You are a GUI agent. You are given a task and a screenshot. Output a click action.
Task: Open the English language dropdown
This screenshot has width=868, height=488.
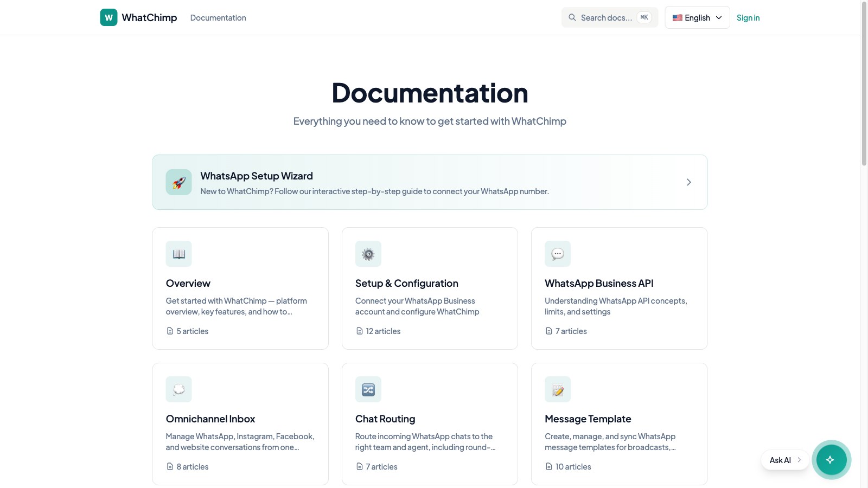[697, 17]
